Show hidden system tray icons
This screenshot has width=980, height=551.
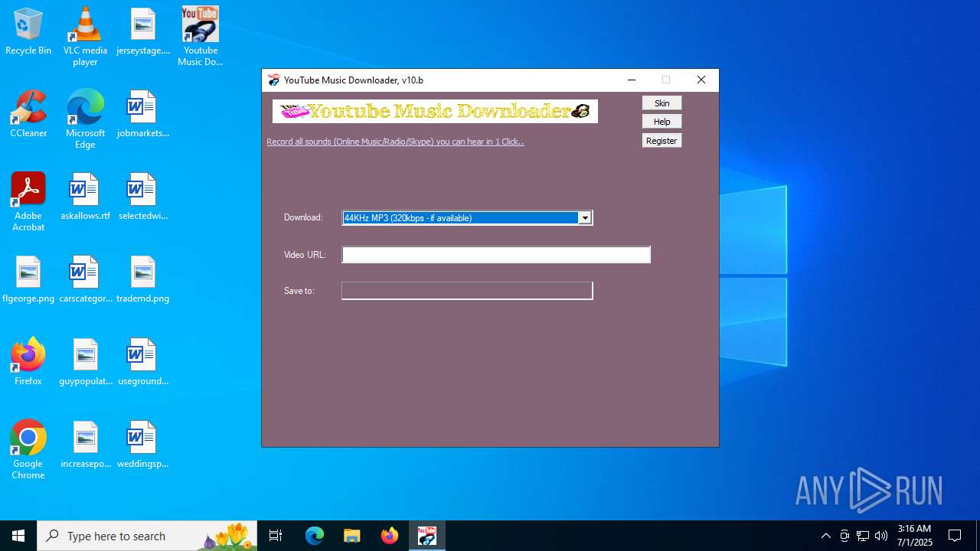tap(825, 536)
